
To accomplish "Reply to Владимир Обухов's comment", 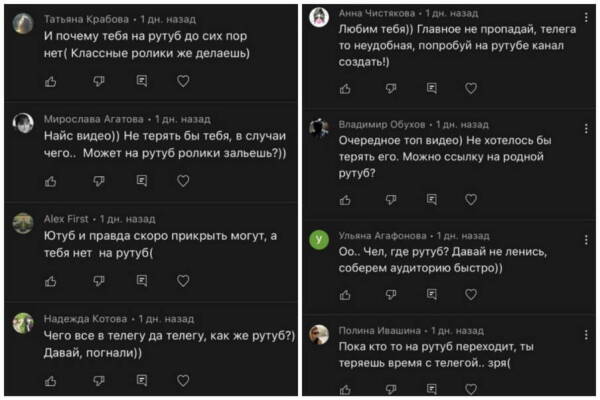I will pos(431,196).
